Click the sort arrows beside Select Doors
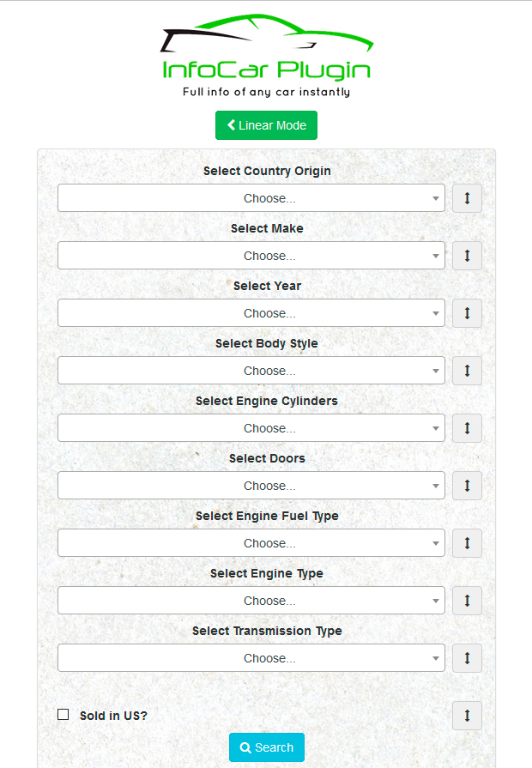This screenshot has width=532, height=768. point(467,486)
